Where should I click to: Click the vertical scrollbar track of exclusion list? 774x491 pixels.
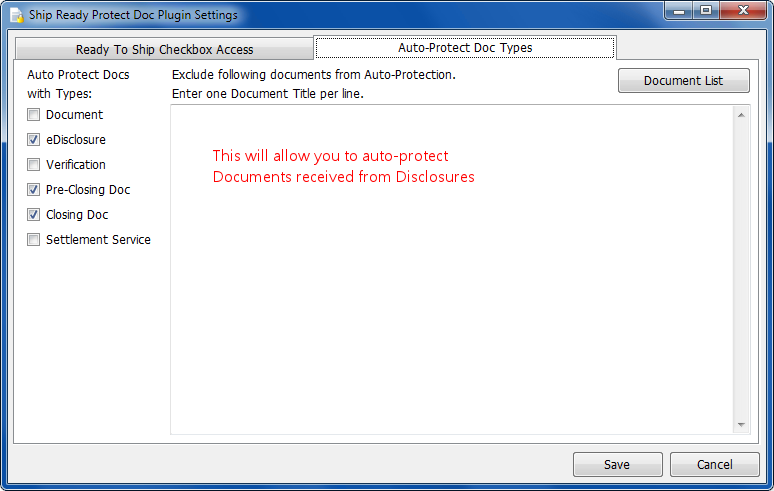coord(741,269)
